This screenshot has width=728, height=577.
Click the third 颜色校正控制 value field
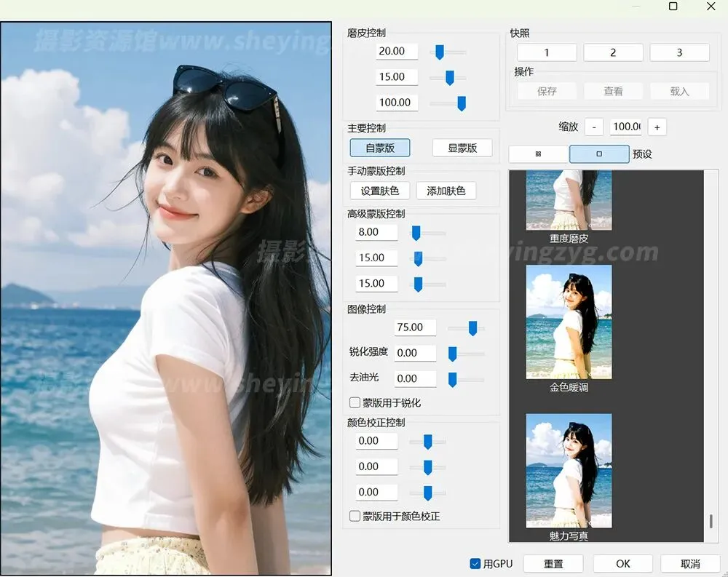[376, 492]
